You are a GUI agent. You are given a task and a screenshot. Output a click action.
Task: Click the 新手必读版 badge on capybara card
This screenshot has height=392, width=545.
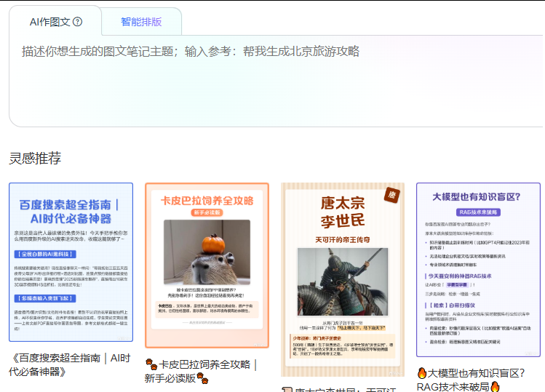[207, 212]
